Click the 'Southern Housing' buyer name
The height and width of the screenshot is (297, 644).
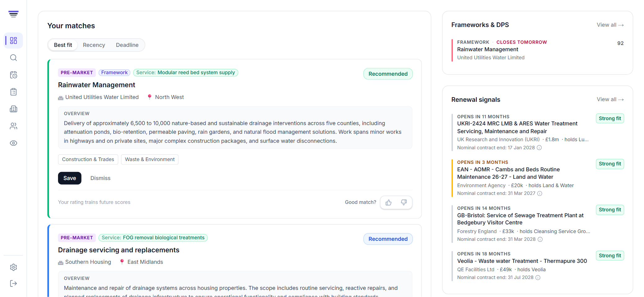[88, 262]
